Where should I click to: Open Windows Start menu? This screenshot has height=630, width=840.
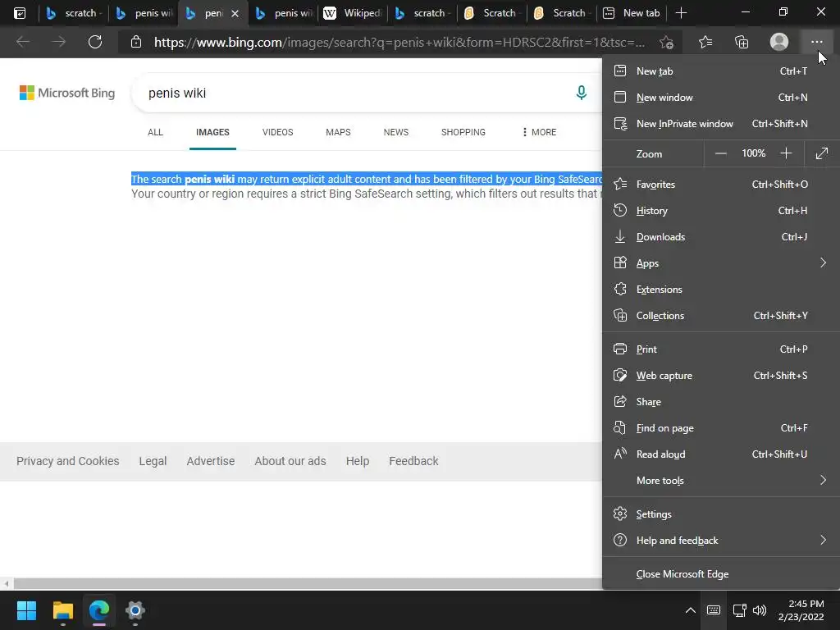tap(26, 610)
